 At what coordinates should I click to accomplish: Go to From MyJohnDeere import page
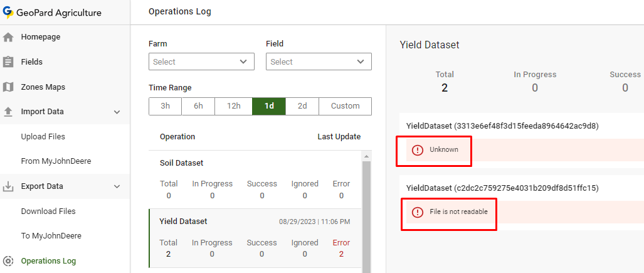[x=56, y=161]
